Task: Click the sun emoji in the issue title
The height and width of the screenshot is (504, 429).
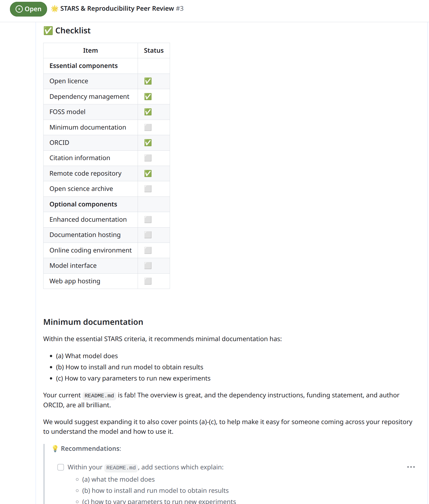Action: pyautogui.click(x=54, y=8)
